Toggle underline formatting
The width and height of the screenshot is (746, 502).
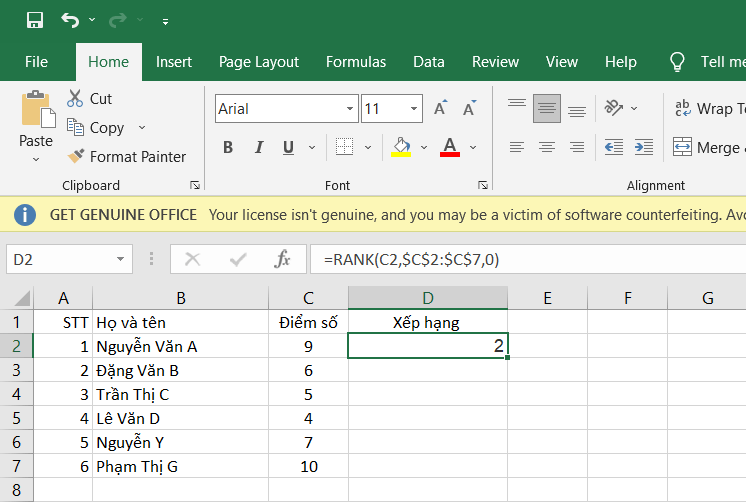[x=288, y=148]
